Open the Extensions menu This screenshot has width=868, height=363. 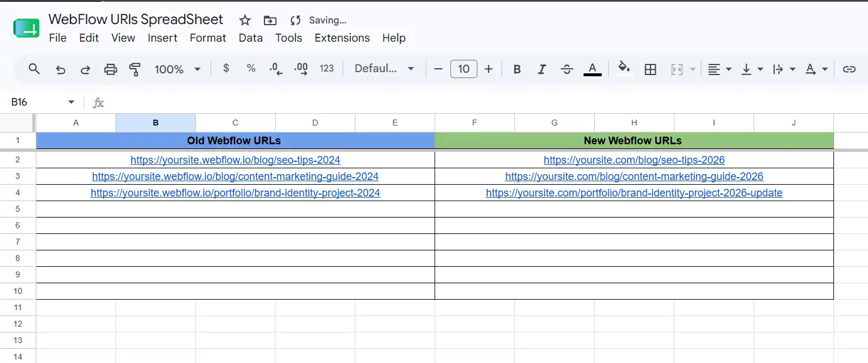(342, 38)
